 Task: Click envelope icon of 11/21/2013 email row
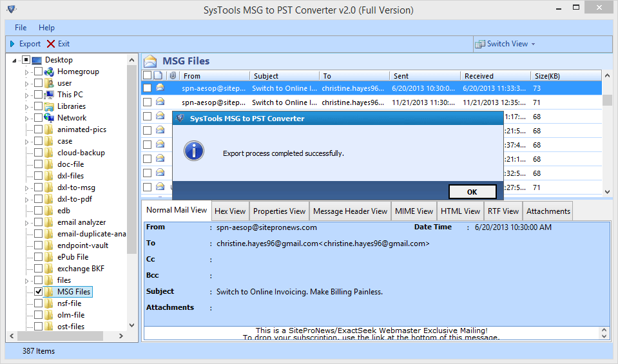(x=160, y=102)
